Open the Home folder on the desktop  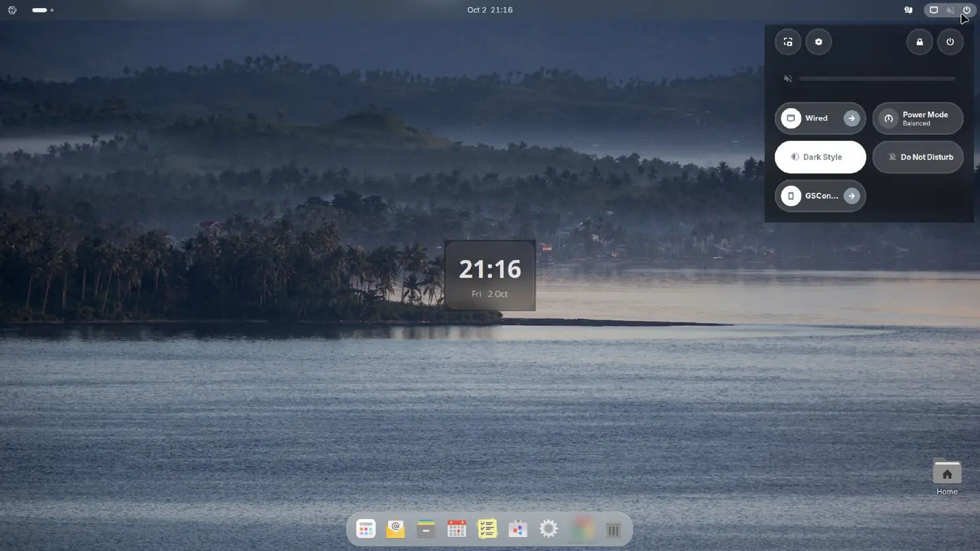[x=947, y=478]
